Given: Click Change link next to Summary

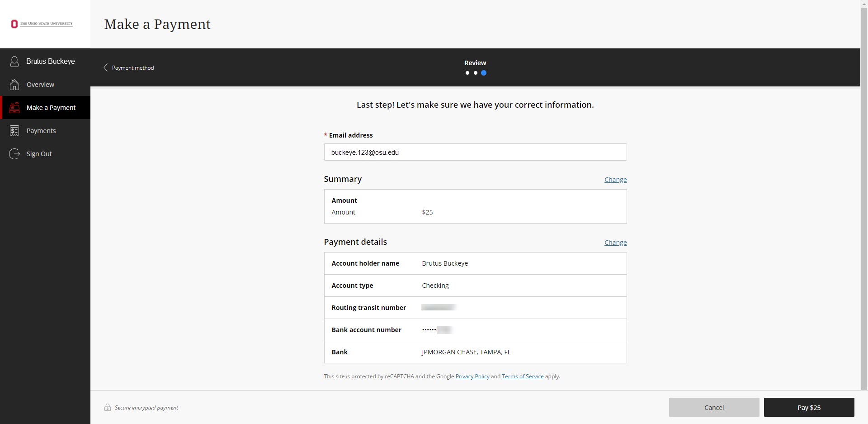Looking at the screenshot, I should 615,180.
